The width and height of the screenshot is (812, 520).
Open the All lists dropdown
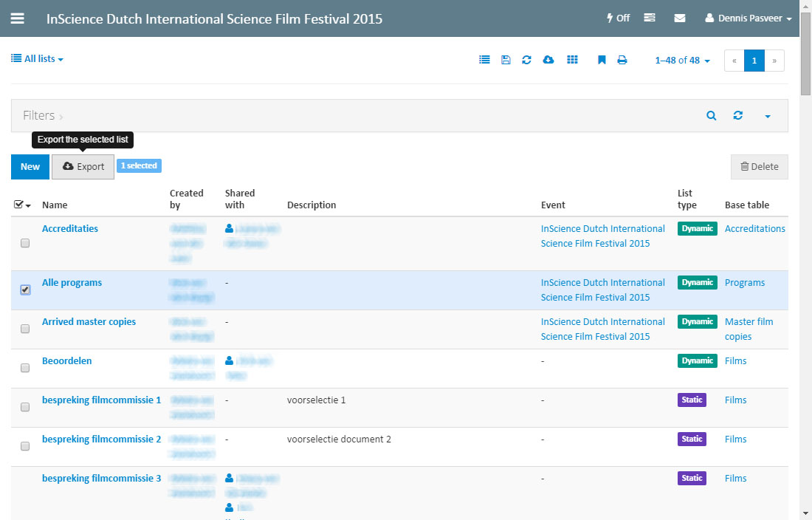tap(38, 59)
